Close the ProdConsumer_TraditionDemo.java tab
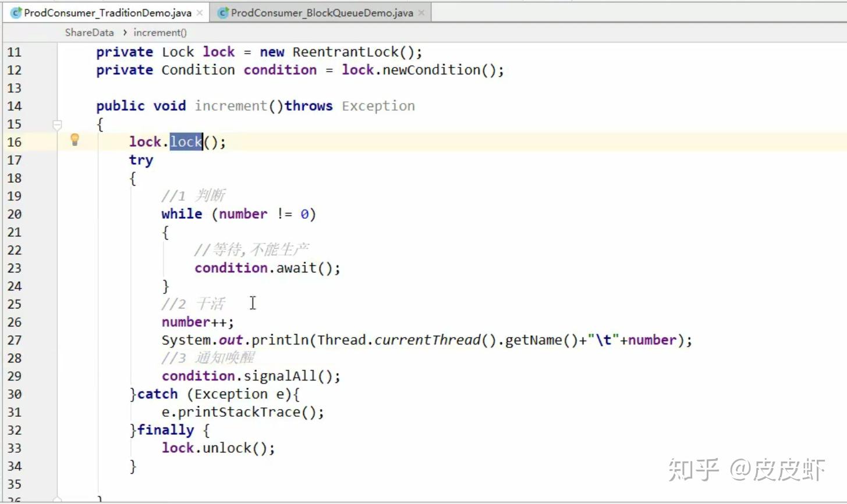The height and width of the screenshot is (504, 847). pyautogui.click(x=200, y=13)
